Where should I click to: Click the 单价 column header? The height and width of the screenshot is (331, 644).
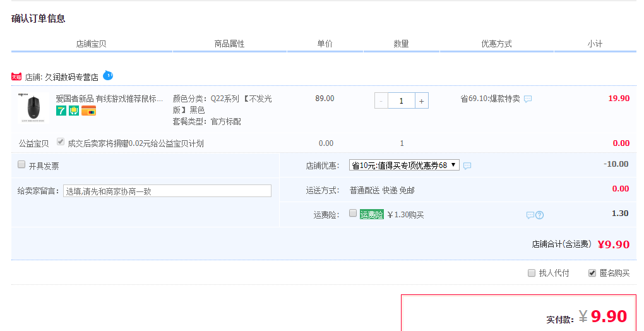(x=325, y=44)
